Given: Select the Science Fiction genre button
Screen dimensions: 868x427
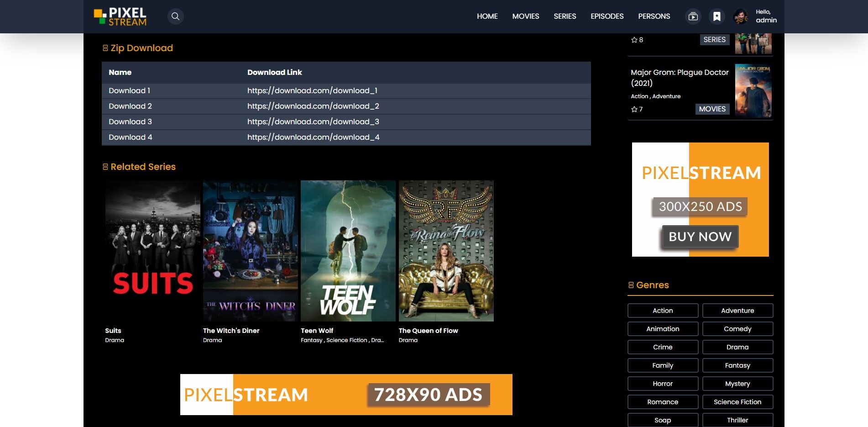Looking at the screenshot, I should point(737,402).
